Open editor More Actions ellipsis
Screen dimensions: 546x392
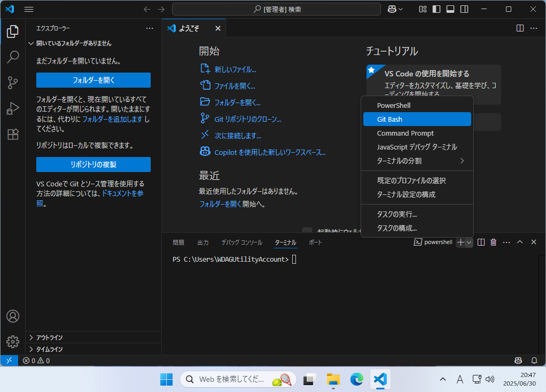pyautogui.click(x=534, y=28)
